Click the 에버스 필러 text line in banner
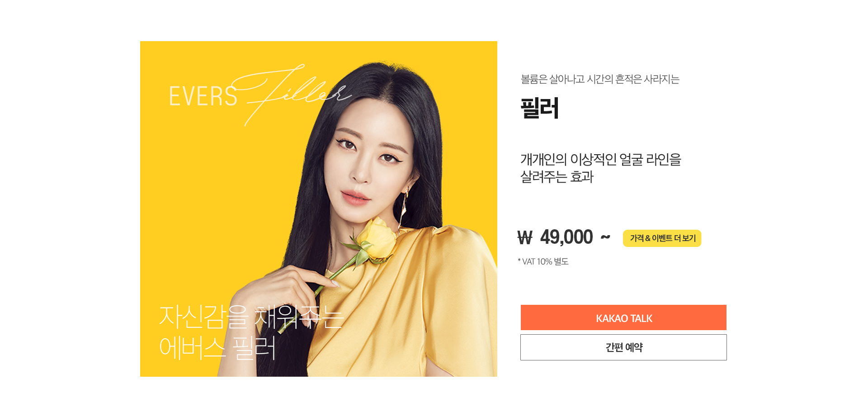The height and width of the screenshot is (393, 868). (217, 348)
